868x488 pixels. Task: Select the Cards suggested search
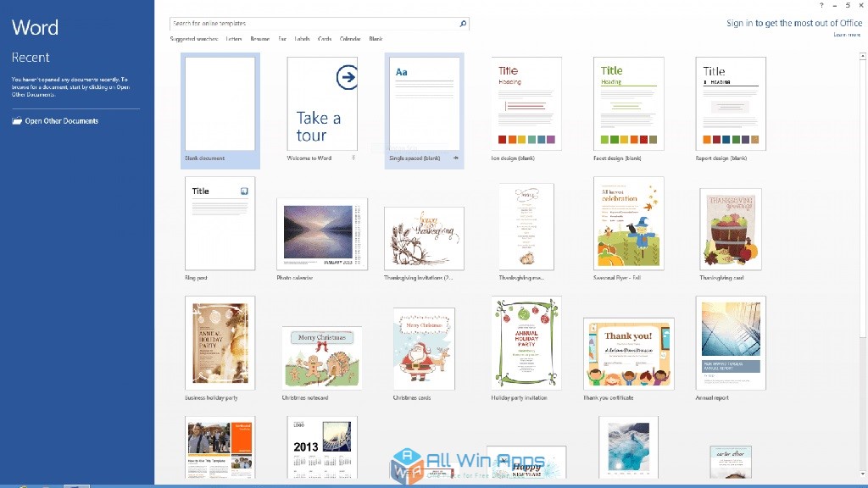(x=325, y=39)
